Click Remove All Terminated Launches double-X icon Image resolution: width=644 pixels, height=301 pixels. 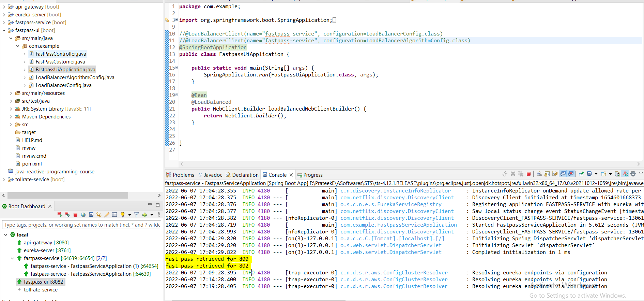(521, 174)
